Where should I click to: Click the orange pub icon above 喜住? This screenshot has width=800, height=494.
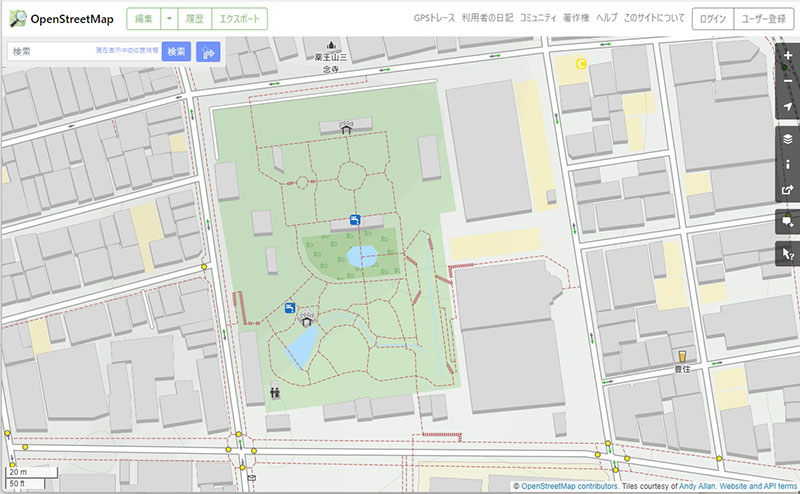pos(682,356)
